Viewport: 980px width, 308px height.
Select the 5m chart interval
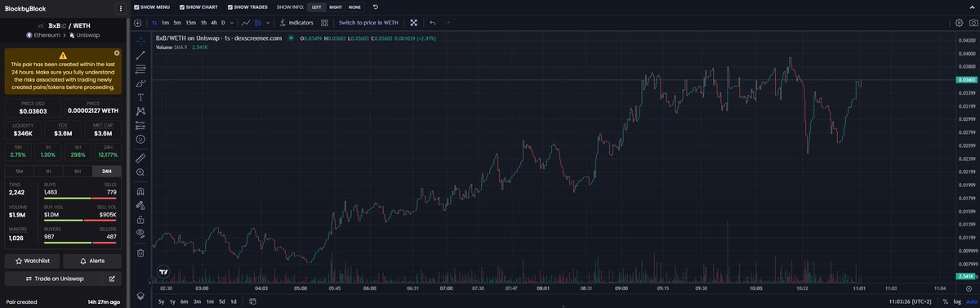(177, 23)
